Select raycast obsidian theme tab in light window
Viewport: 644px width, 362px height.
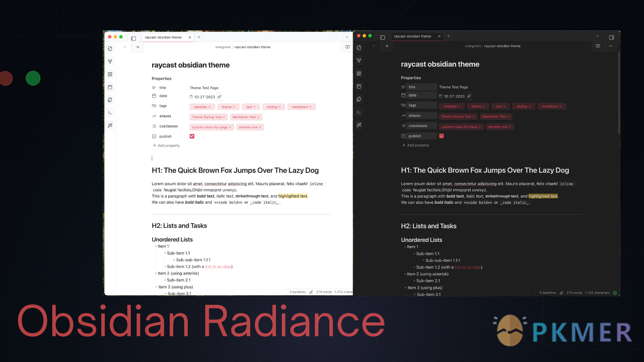tap(163, 37)
